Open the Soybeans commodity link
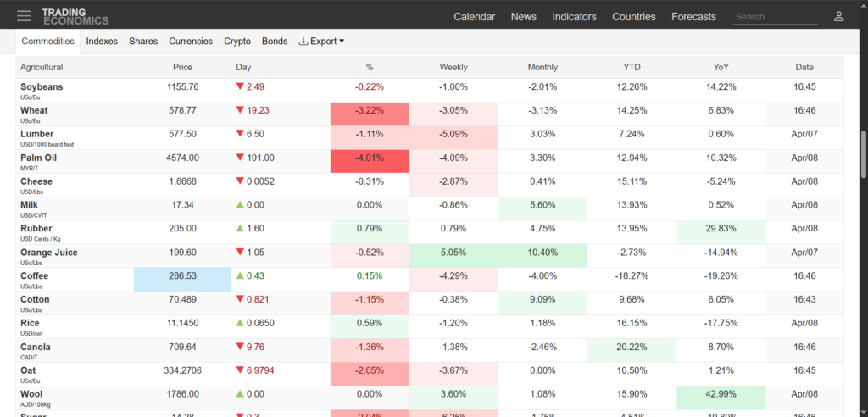868x417 pixels. click(42, 86)
